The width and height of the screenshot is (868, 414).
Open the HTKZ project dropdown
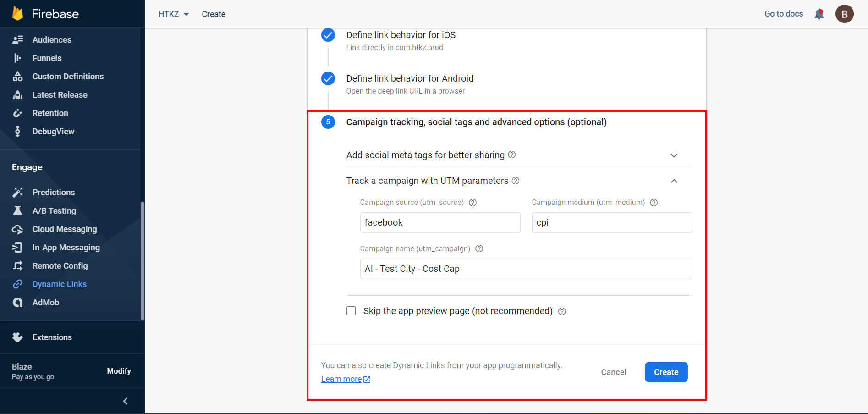pos(174,14)
